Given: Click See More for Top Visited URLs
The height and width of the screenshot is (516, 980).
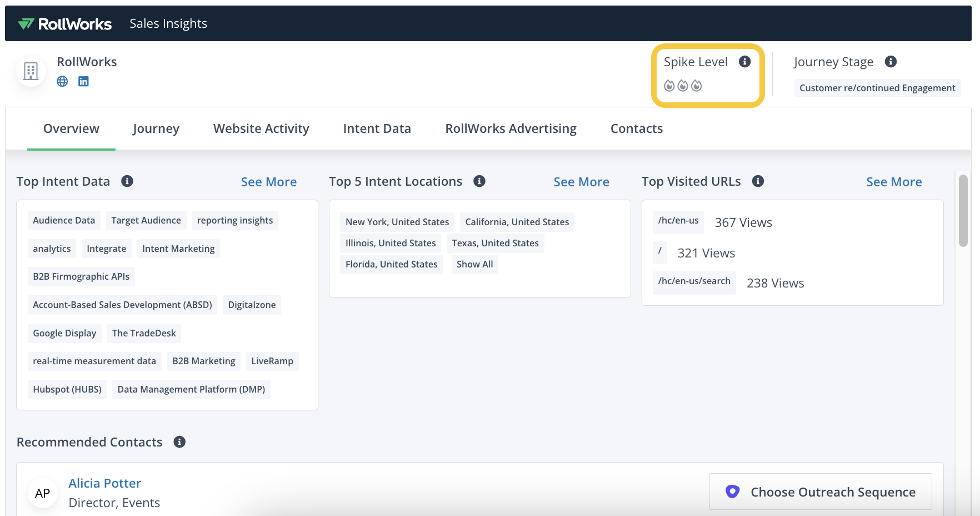Looking at the screenshot, I should 893,182.
